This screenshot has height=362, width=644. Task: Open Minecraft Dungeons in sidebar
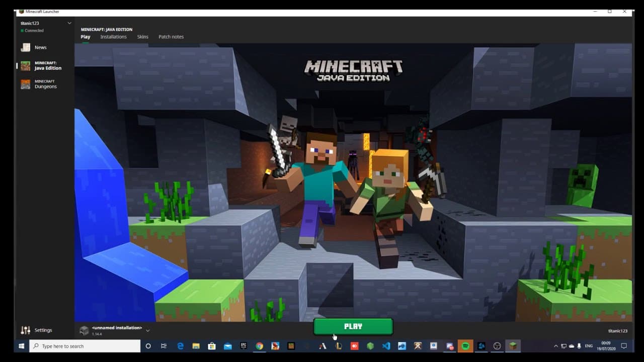pyautogui.click(x=44, y=84)
